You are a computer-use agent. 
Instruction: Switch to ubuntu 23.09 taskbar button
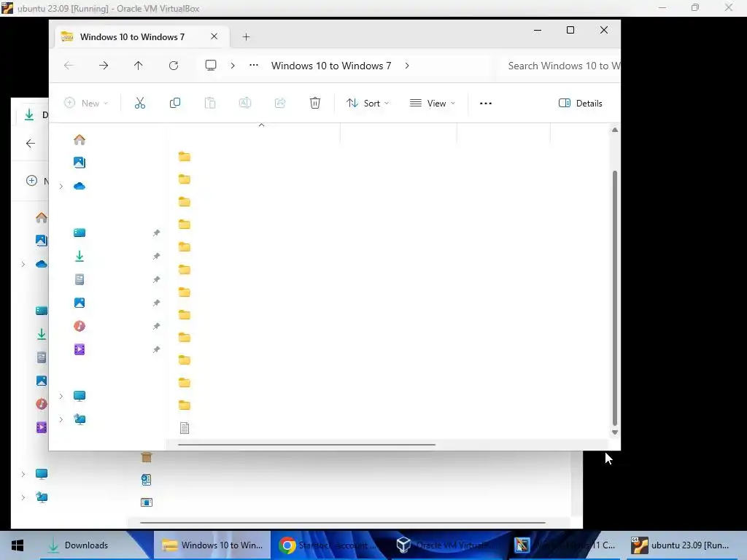point(681,545)
